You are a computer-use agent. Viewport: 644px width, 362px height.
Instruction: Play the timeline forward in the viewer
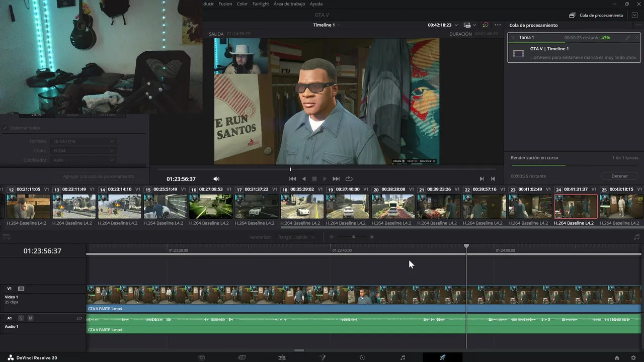pyautogui.click(x=325, y=178)
